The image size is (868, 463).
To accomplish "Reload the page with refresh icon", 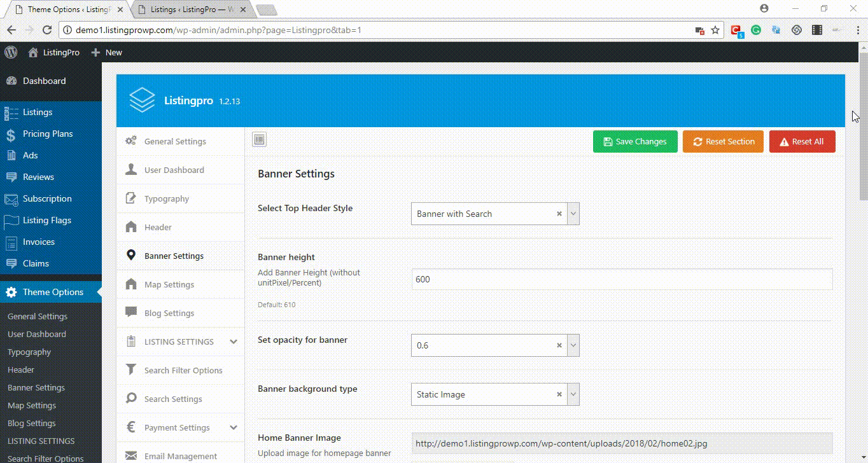I will click(x=46, y=30).
